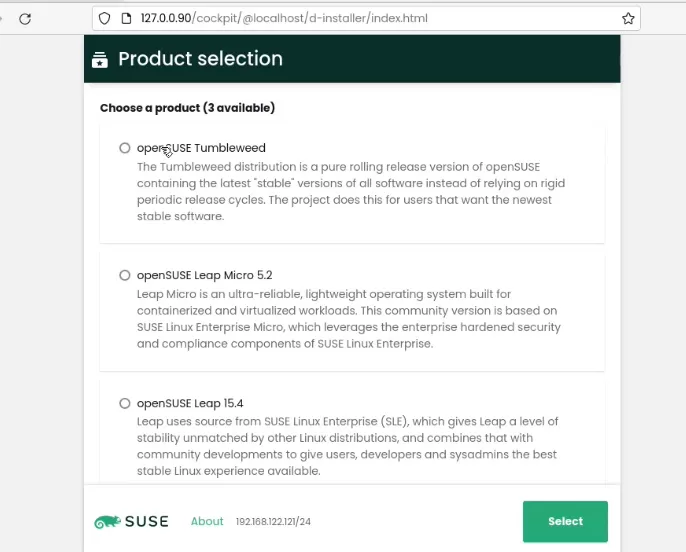The height and width of the screenshot is (552, 686).
Task: Reload the current browser page
Action: coord(25,19)
